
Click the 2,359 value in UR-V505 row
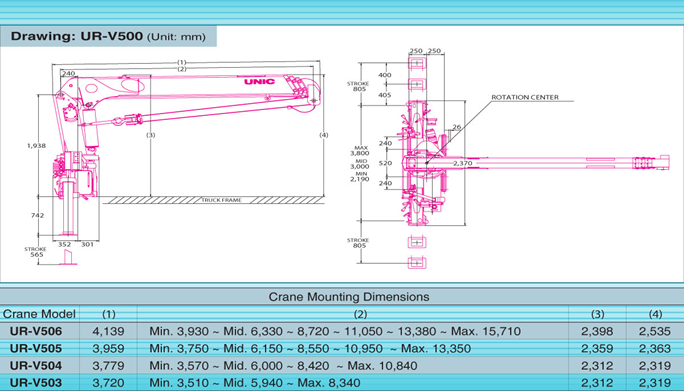point(597,349)
